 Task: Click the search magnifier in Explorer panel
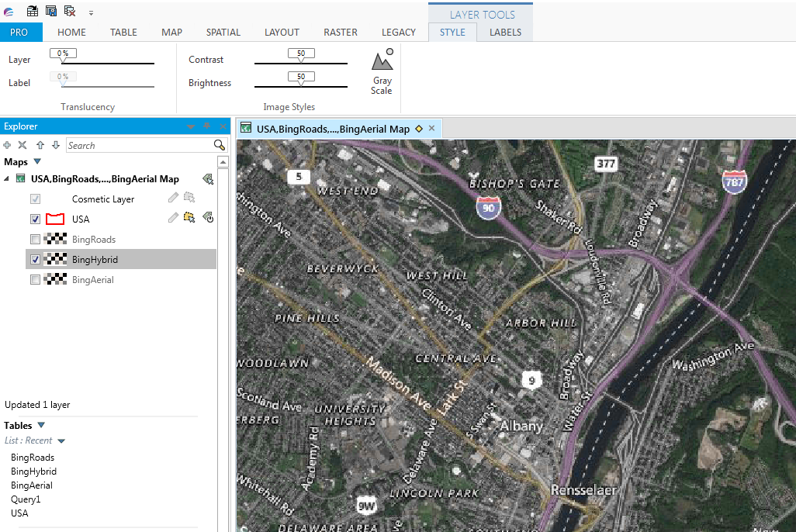tap(220, 145)
